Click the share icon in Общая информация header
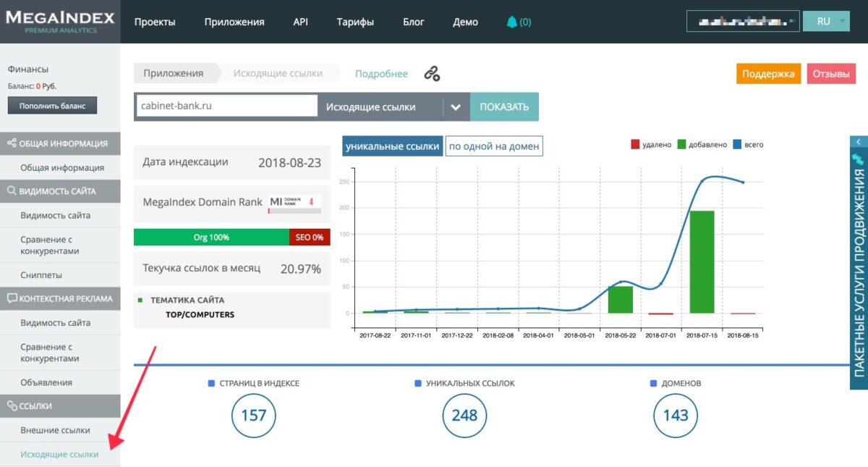The width and height of the screenshot is (868, 467). tap(12, 143)
